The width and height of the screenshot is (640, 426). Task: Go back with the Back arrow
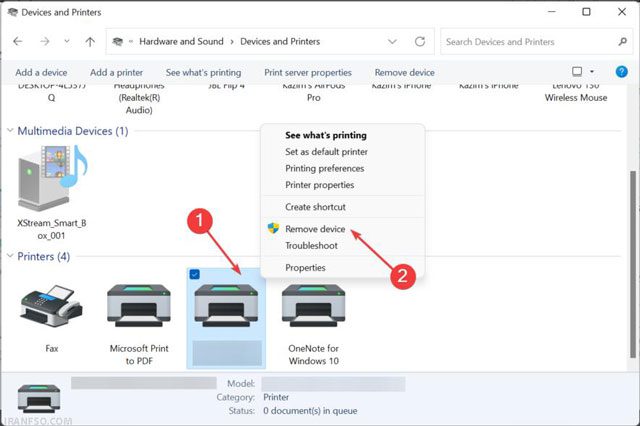[18, 41]
